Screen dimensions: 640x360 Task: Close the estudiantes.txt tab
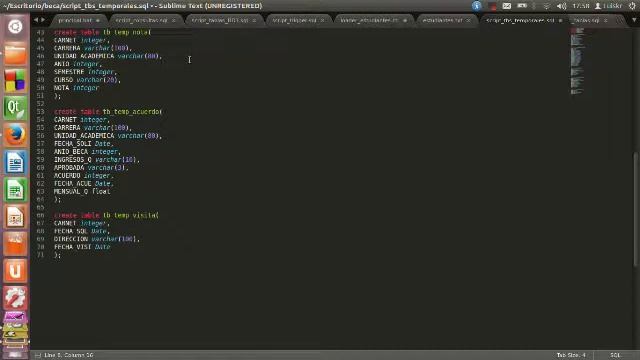coord(469,20)
